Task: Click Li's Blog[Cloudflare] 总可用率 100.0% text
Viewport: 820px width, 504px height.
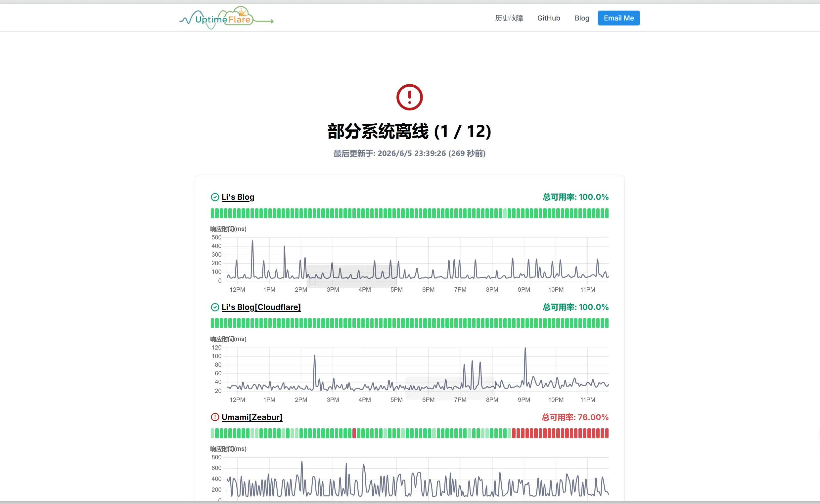Action: (x=575, y=307)
